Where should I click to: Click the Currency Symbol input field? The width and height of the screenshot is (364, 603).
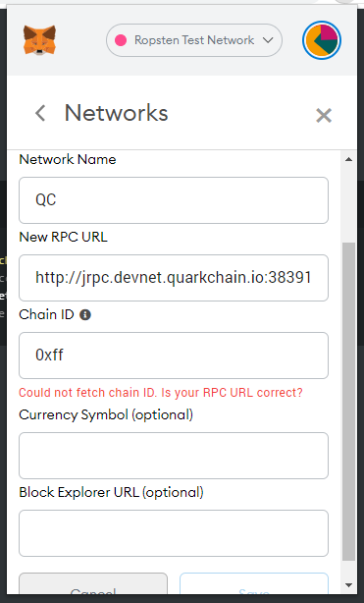coord(174,456)
